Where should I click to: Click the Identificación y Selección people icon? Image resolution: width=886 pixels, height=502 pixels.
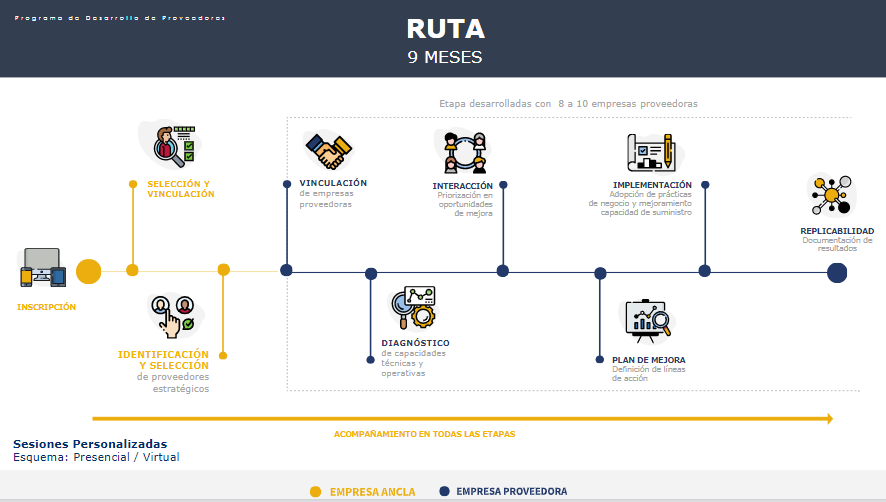[x=172, y=315]
